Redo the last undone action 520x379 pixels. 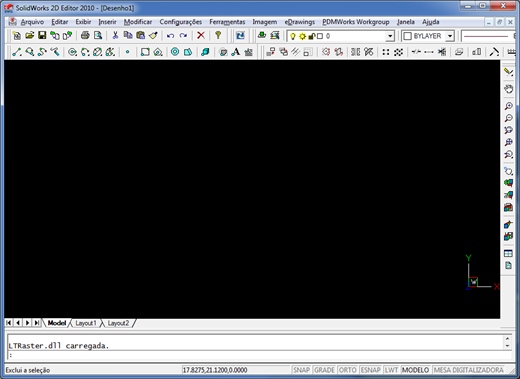pos(183,35)
